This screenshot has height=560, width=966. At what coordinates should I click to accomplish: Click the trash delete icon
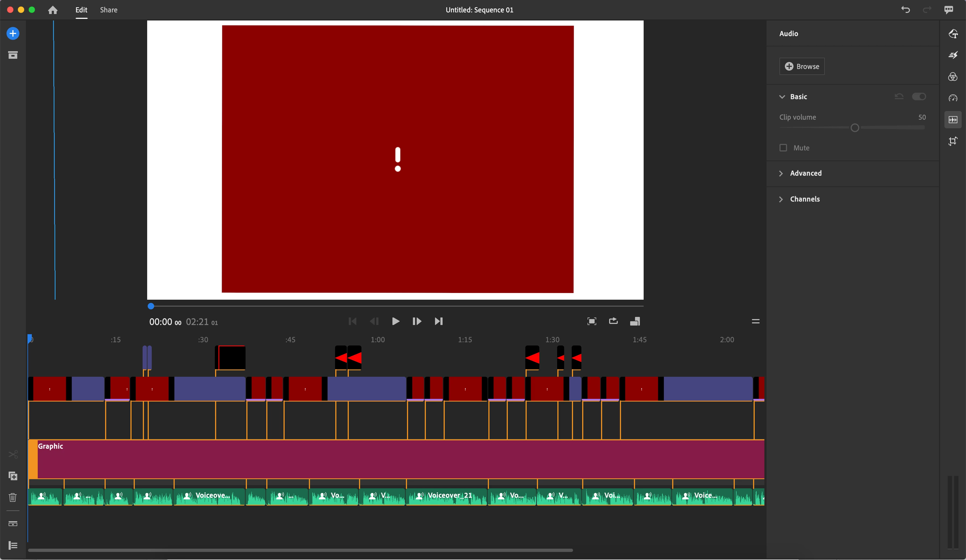pyautogui.click(x=13, y=497)
